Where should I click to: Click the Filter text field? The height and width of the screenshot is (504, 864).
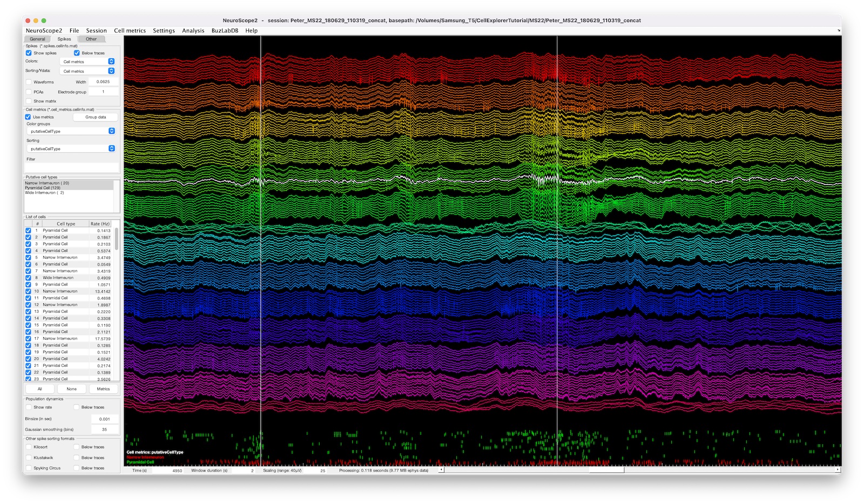(71, 168)
